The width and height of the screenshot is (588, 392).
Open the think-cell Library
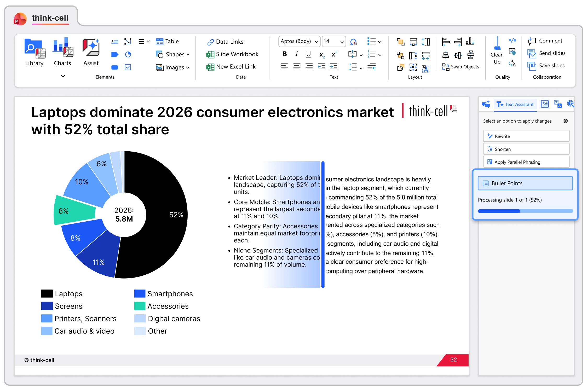click(x=34, y=49)
